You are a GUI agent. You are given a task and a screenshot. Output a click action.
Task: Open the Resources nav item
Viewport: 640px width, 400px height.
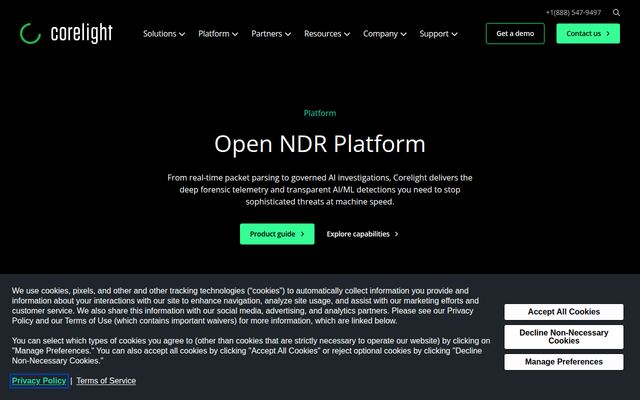[322, 34]
